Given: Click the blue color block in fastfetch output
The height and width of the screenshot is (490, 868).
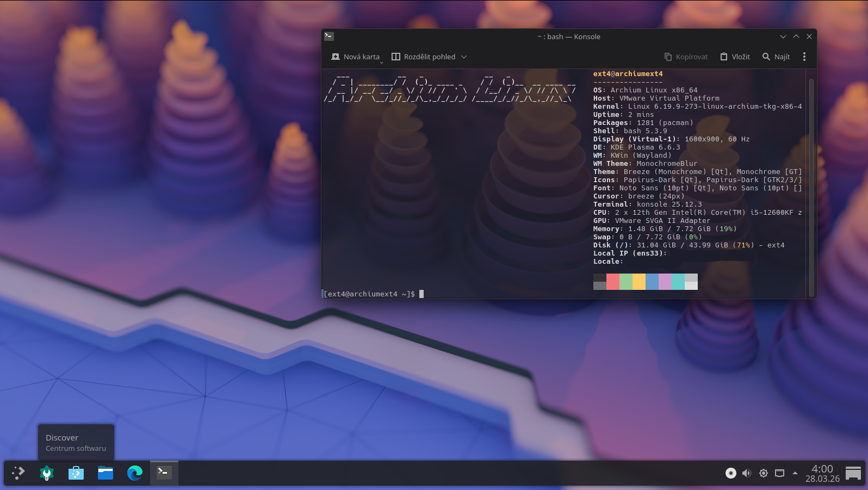Looking at the screenshot, I should point(652,282).
